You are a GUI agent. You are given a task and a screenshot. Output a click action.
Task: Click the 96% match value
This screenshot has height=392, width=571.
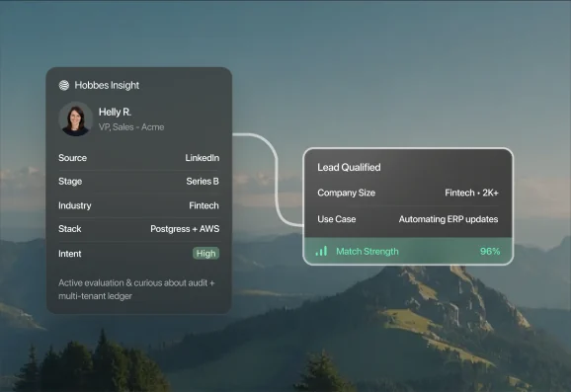pyautogui.click(x=490, y=251)
